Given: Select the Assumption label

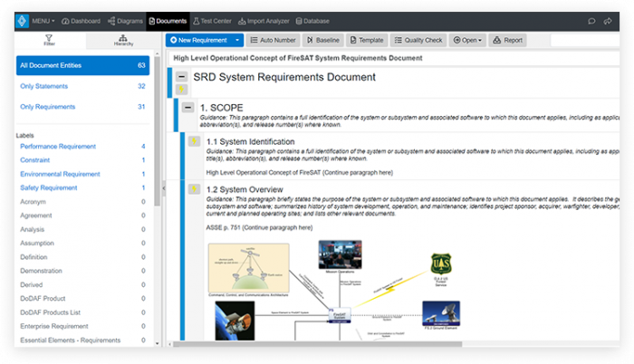Looking at the screenshot, I should coord(37,243).
